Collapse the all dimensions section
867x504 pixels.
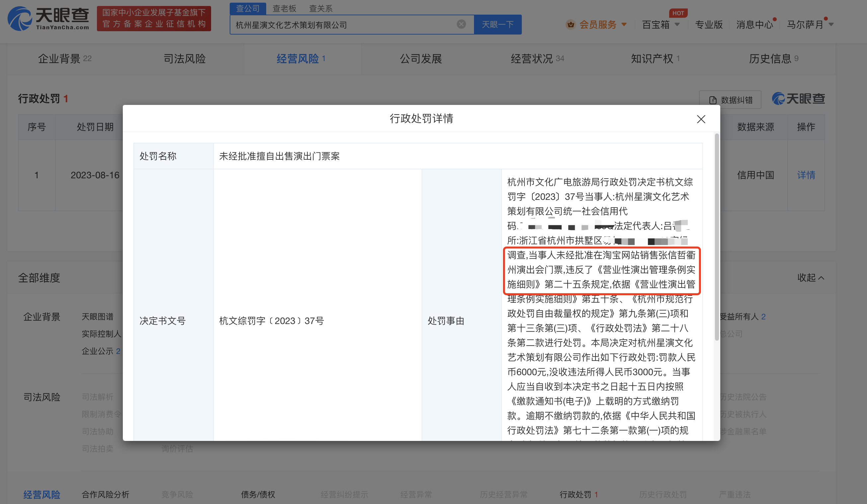pos(811,278)
